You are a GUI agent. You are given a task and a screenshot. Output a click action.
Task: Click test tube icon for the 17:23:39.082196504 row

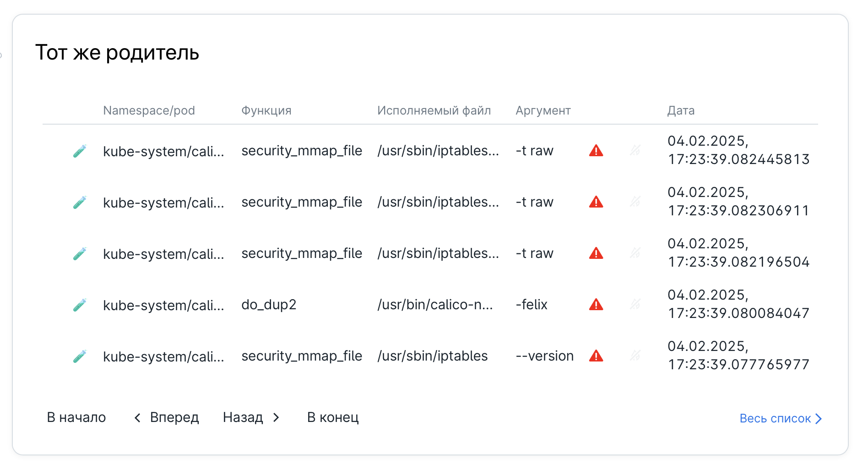tap(80, 254)
